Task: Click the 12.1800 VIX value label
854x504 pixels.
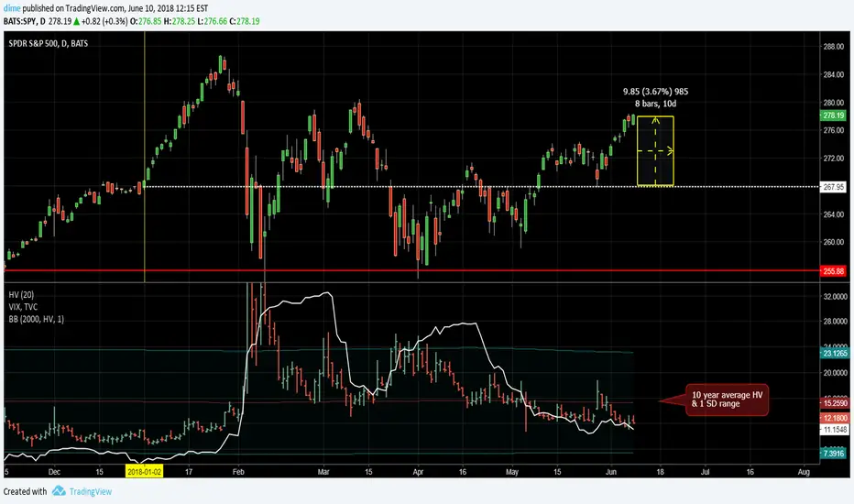Action: pos(835,418)
